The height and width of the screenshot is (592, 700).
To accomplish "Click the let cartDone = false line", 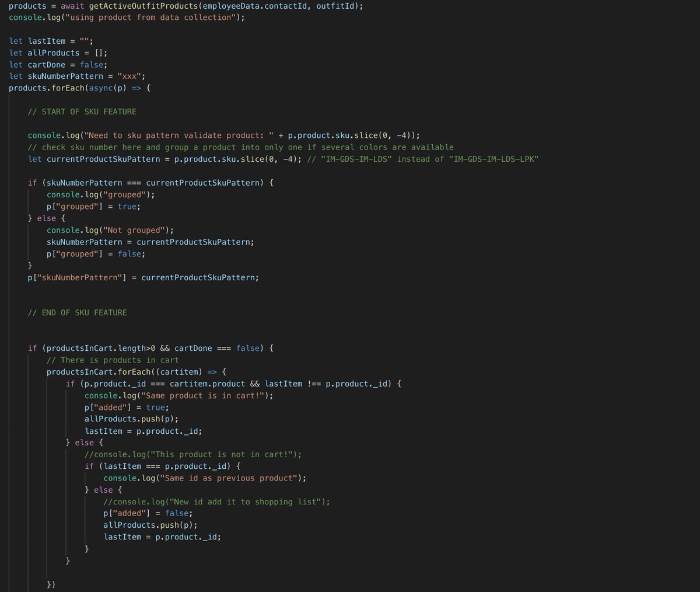I will pos(58,65).
